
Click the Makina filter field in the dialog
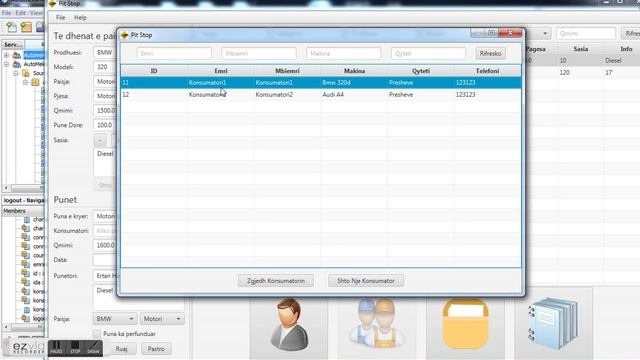(x=343, y=53)
